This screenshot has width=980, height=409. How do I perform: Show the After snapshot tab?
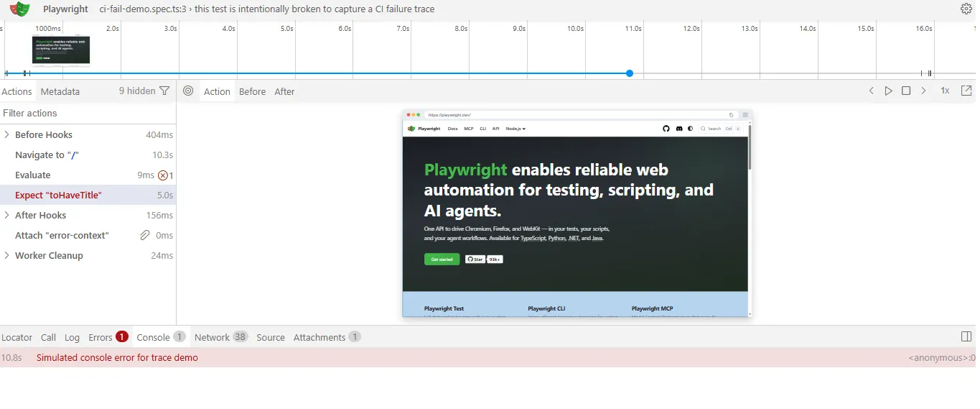(x=284, y=91)
